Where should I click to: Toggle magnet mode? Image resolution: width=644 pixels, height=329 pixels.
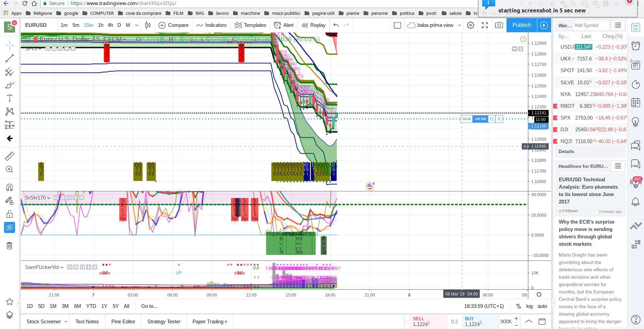(10, 187)
